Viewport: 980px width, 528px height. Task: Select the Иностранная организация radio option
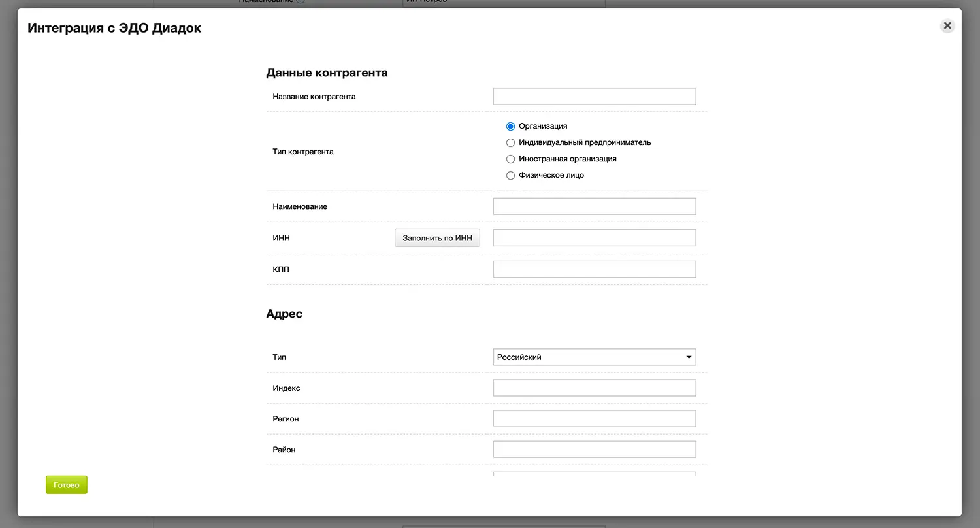(511, 159)
